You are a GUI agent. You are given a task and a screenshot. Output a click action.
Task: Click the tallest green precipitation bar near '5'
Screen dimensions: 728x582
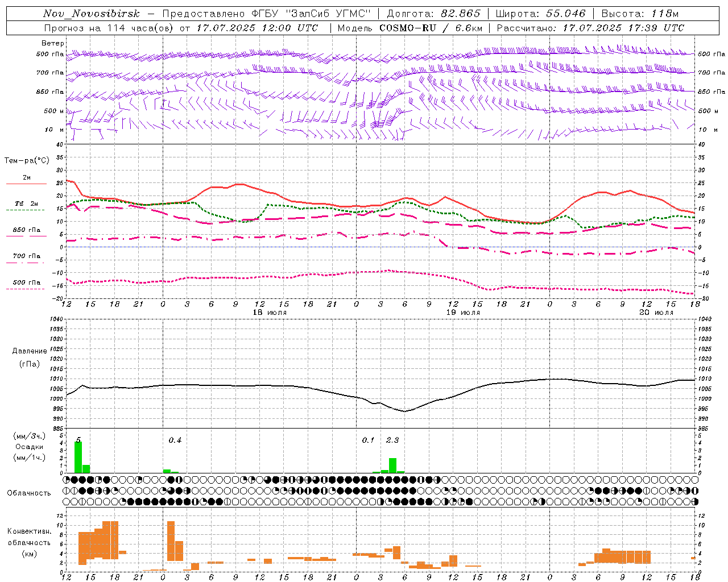pos(78,457)
